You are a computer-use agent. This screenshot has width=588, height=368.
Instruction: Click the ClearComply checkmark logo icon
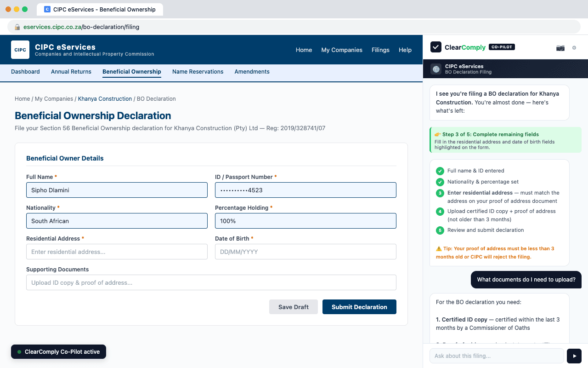[436, 47]
